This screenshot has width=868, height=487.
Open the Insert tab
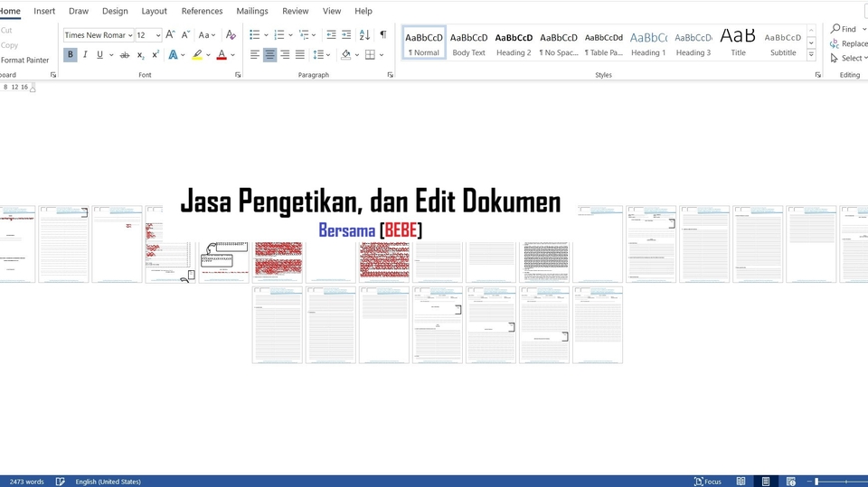[x=44, y=11]
